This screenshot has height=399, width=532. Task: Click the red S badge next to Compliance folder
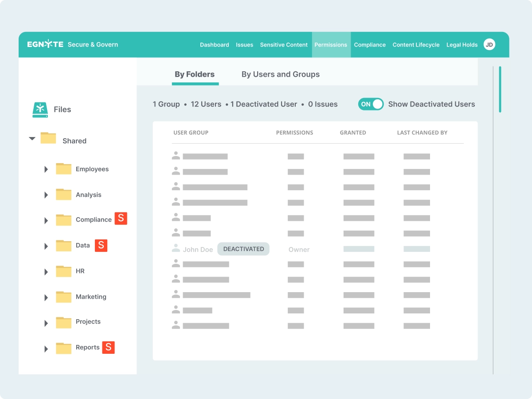click(x=121, y=218)
